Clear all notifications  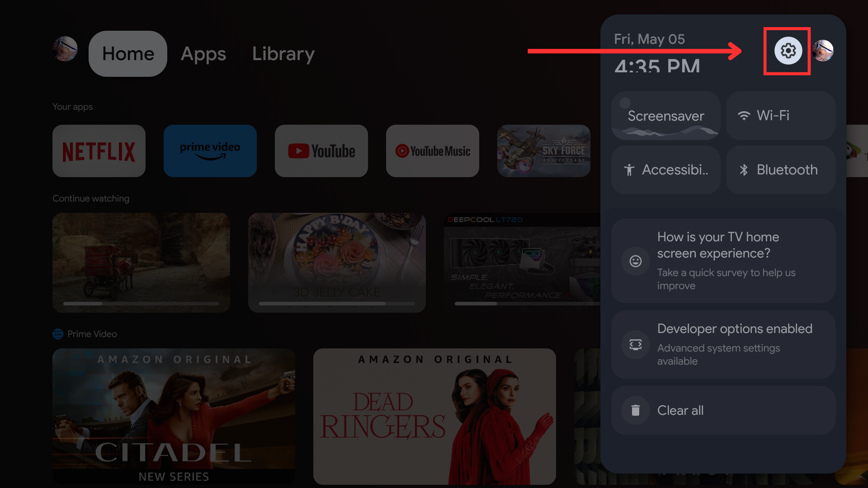coord(722,410)
